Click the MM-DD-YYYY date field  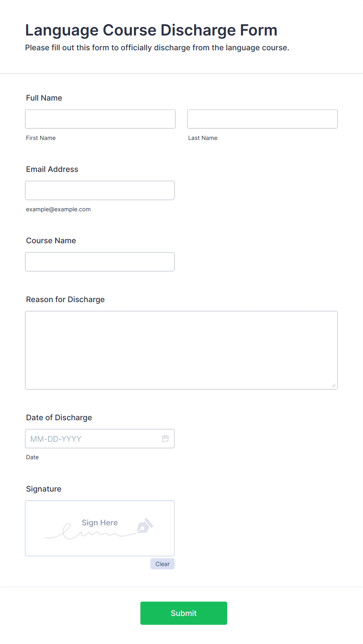[x=100, y=439]
